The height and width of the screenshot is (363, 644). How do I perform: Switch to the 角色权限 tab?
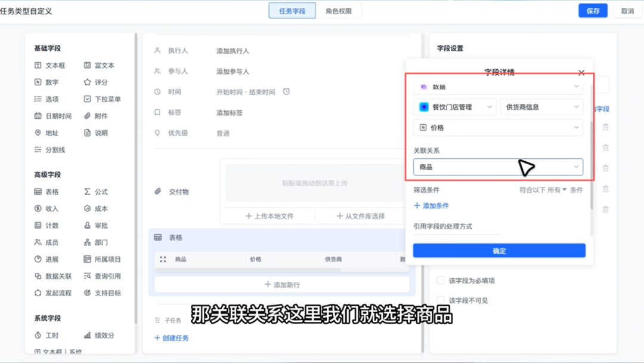pos(339,11)
